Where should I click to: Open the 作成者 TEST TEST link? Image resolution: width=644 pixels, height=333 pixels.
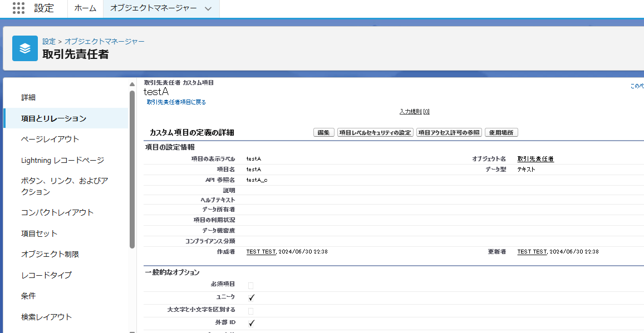pyautogui.click(x=261, y=251)
